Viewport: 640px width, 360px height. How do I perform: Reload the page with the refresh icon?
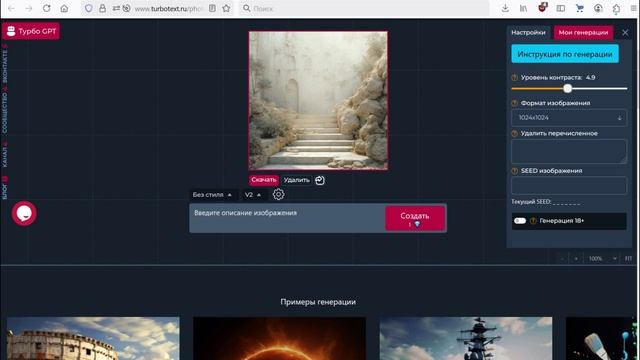click(47, 8)
